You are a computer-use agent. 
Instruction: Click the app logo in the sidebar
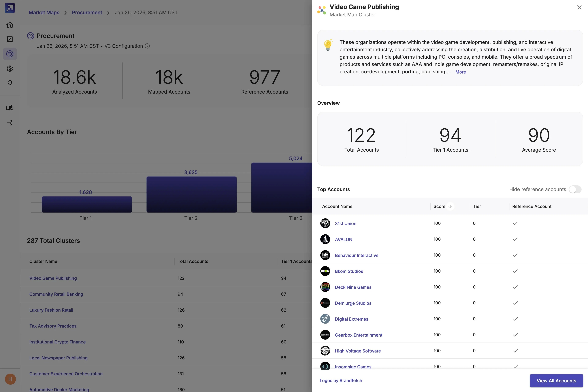(10, 8)
